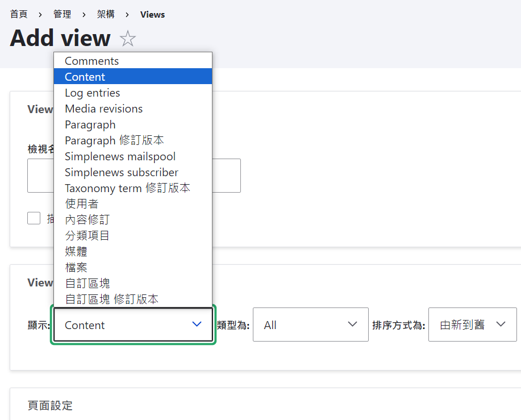521x420 pixels.
Task: Go to 首頁 breadcrumb link
Action: [19, 14]
